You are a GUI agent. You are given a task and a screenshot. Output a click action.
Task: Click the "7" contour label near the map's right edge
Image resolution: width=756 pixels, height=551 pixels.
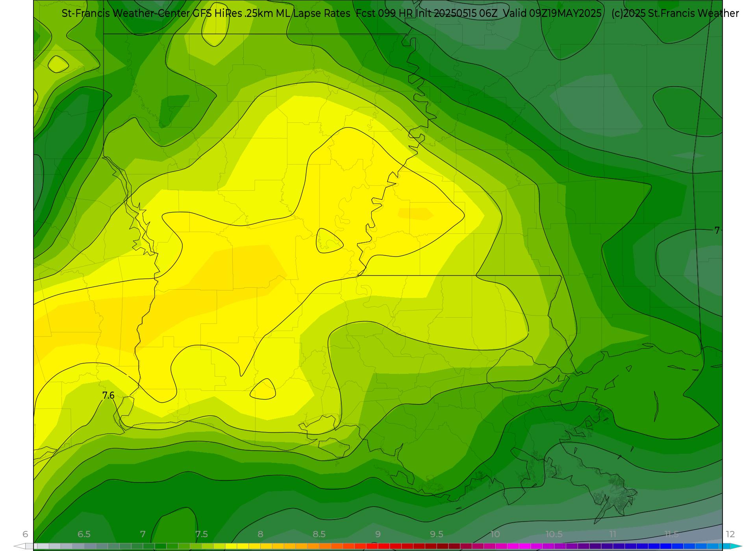pyautogui.click(x=717, y=230)
